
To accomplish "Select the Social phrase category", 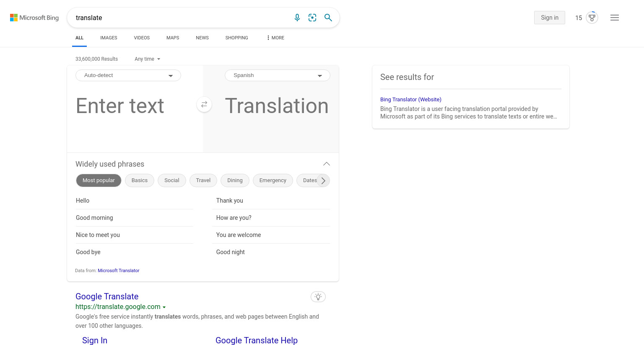I will click(172, 180).
